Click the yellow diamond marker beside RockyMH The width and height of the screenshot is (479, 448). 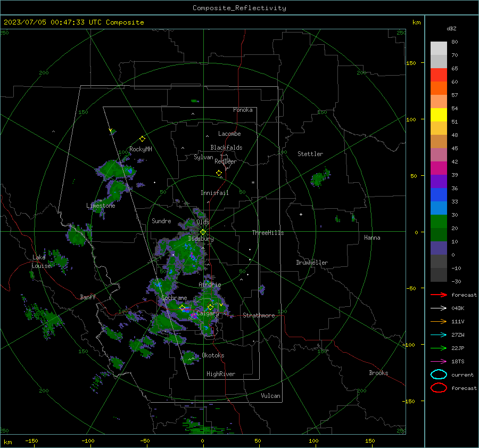142,139
